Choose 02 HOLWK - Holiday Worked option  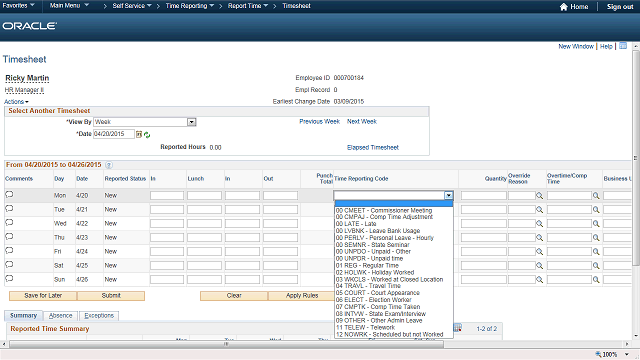394,272
